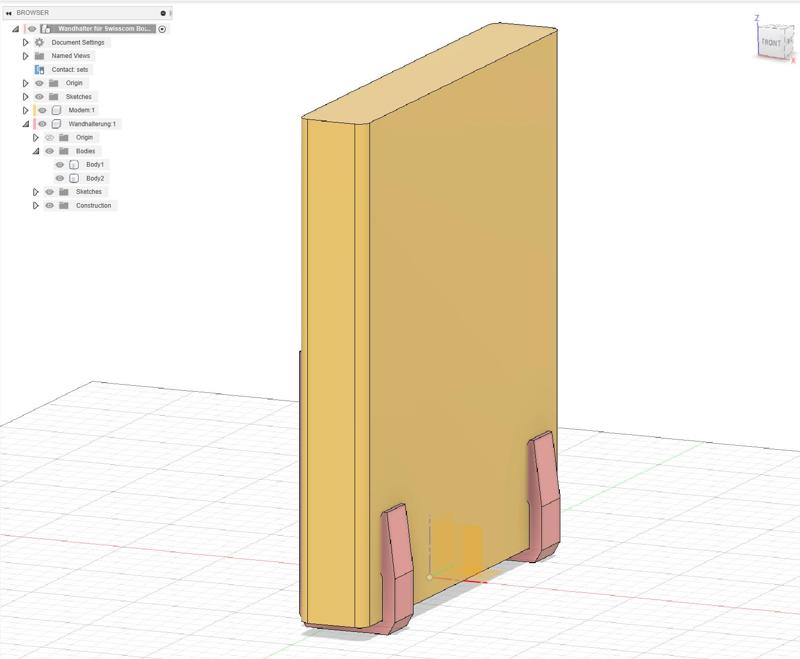Expand the Construction folder
Screen dimensions: 800x659
click(36, 206)
